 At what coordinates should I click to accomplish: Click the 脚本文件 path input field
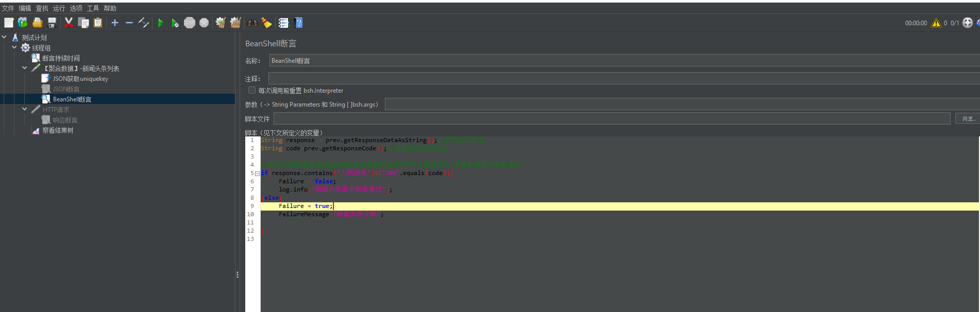click(612, 118)
